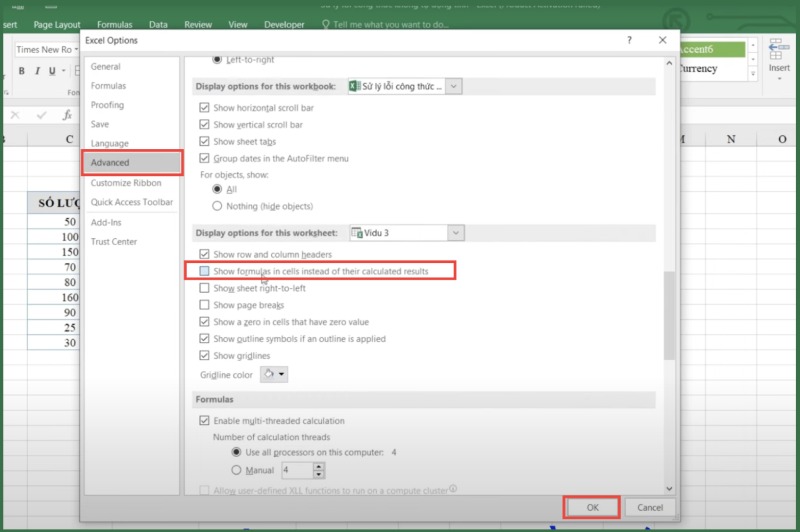Uncheck Show row and column headers
Image resolution: width=800 pixels, height=532 pixels.
pos(204,254)
